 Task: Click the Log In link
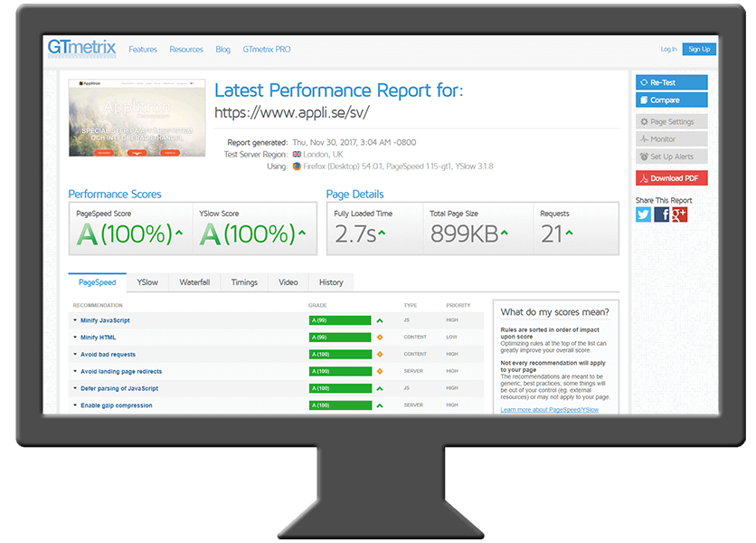tap(668, 49)
